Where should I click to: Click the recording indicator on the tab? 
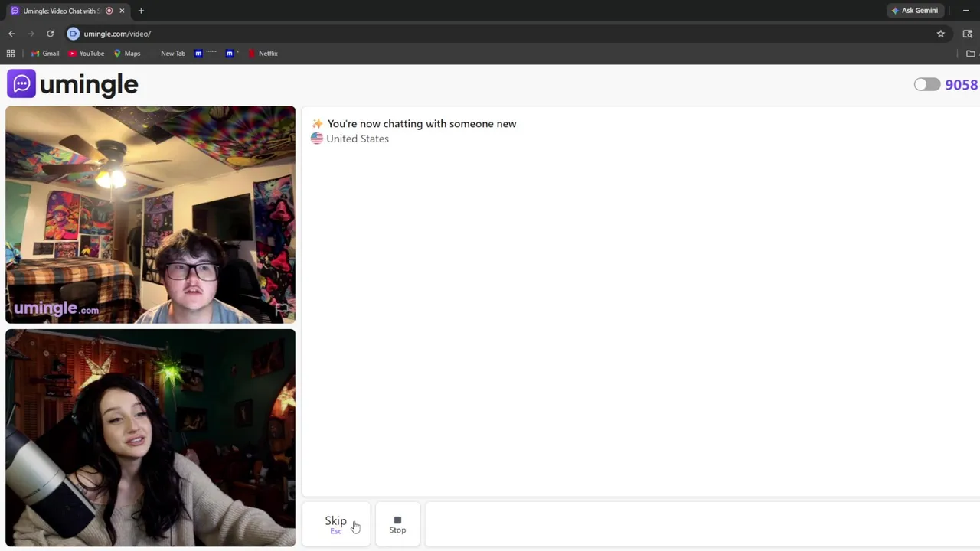pyautogui.click(x=109, y=11)
